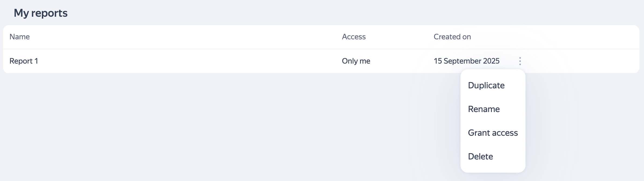644x181 pixels.
Task: Sort the reports list by Name
Action: click(20, 37)
